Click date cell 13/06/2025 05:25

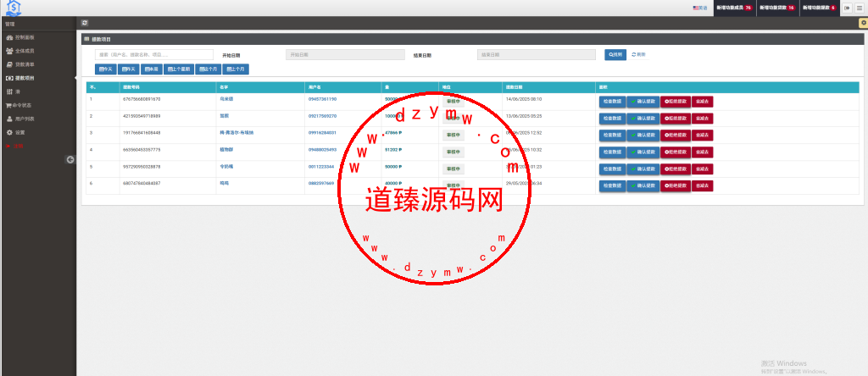[x=524, y=116]
